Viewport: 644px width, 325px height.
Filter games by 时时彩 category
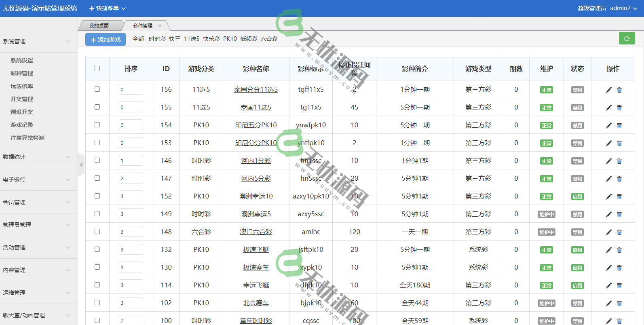[157, 39]
